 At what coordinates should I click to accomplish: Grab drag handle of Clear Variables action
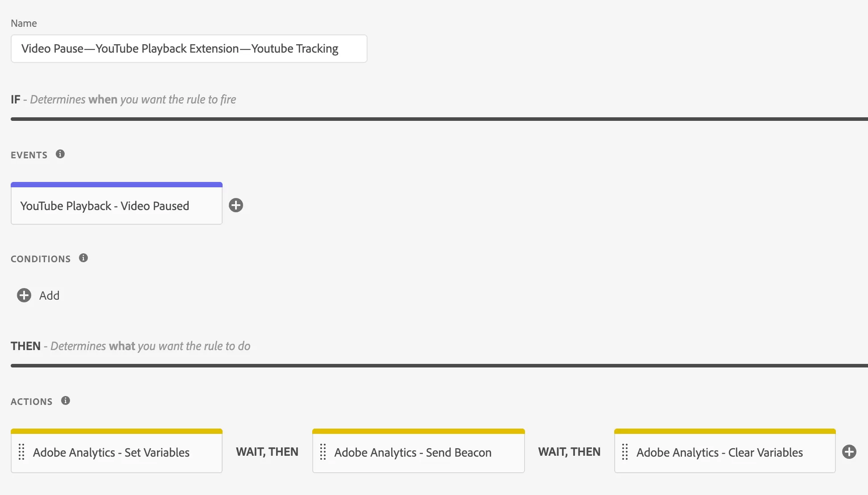click(625, 452)
